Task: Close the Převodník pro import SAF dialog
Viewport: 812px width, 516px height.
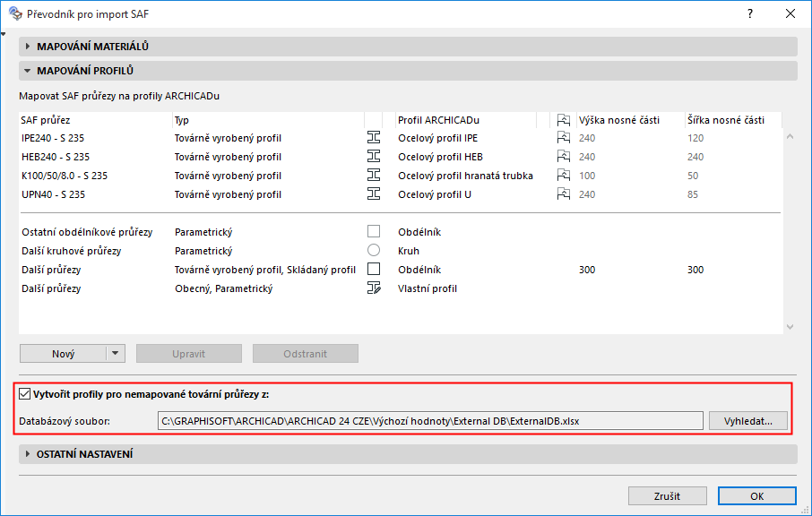Action: click(x=790, y=14)
